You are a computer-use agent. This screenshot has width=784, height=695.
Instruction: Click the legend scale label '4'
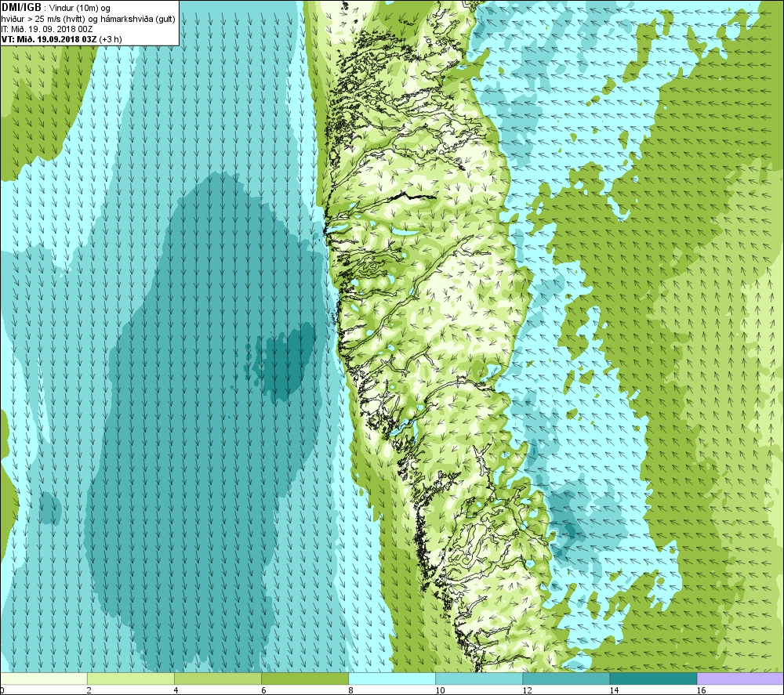coord(176,690)
